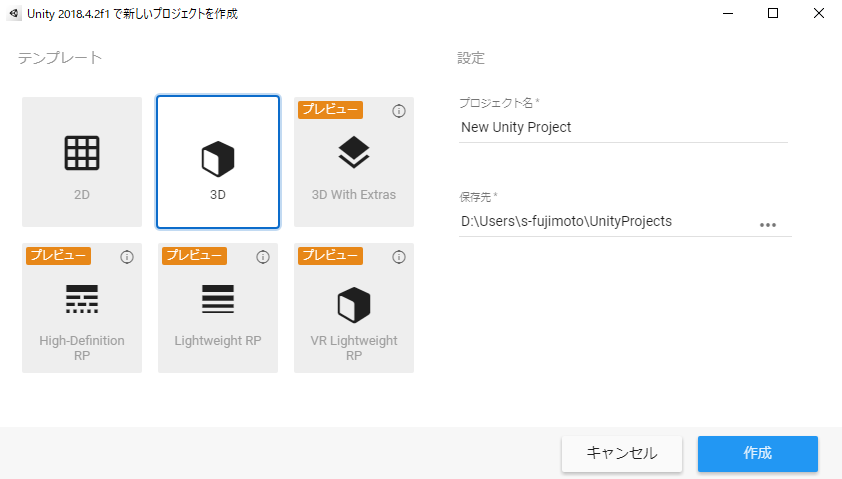
Task: Choose the 3D With Extras template
Action: point(353,162)
